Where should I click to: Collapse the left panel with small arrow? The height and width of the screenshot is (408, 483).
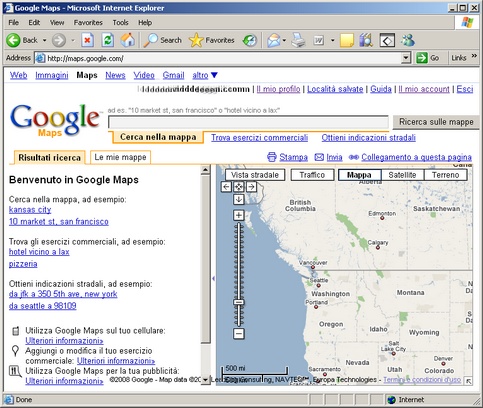coord(213,278)
